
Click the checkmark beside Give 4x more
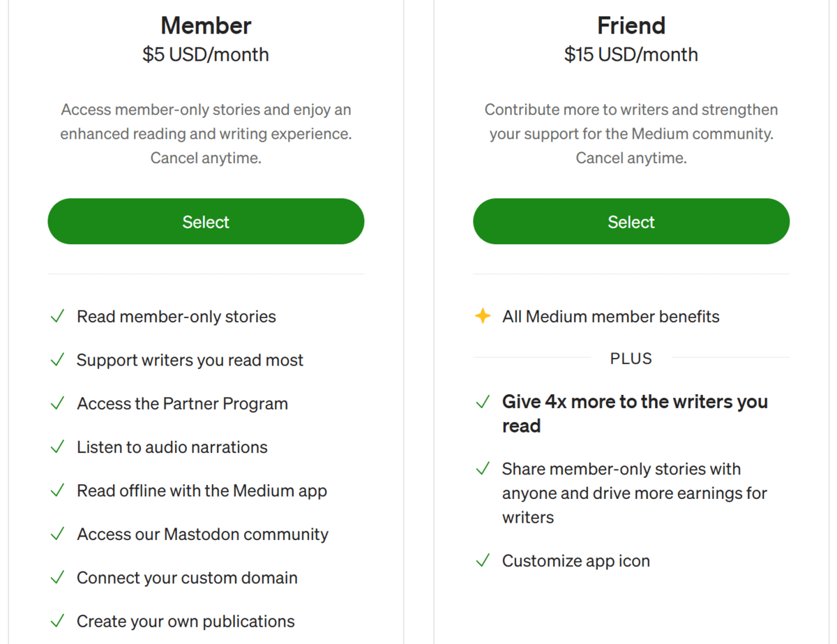click(483, 402)
